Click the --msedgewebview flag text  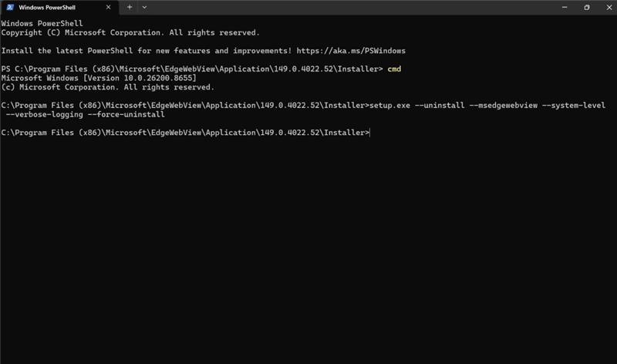click(x=504, y=106)
